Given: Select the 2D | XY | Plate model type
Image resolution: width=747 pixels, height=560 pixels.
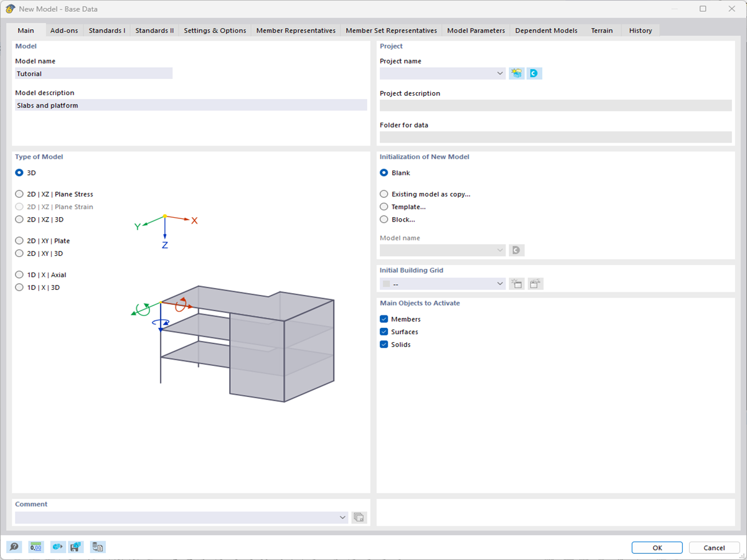Looking at the screenshot, I should tap(19, 240).
